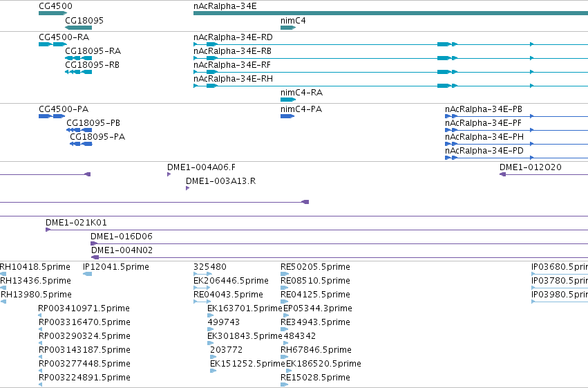This screenshot has width=588, height=388.
Task: Select the CG18095-PA protein label
Action: point(97,137)
